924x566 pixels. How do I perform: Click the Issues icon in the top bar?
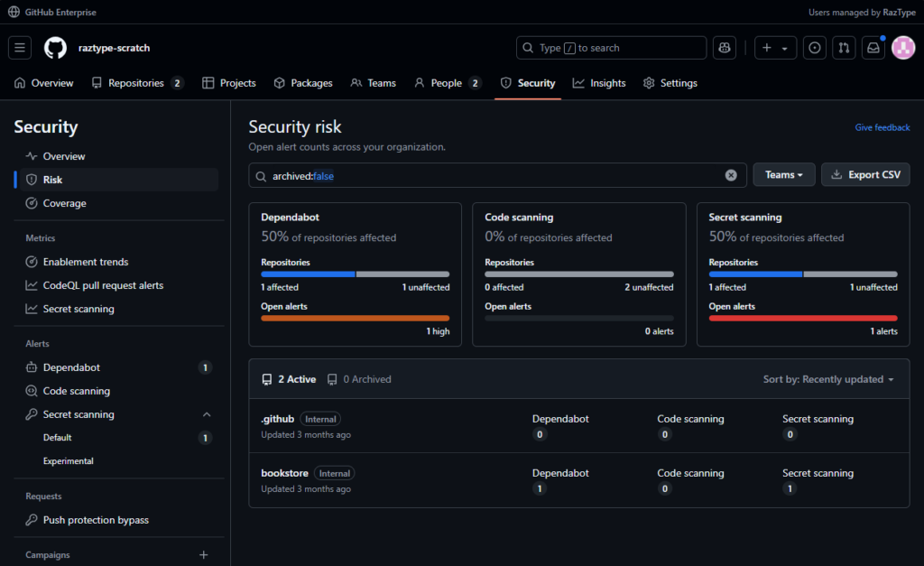click(x=815, y=48)
